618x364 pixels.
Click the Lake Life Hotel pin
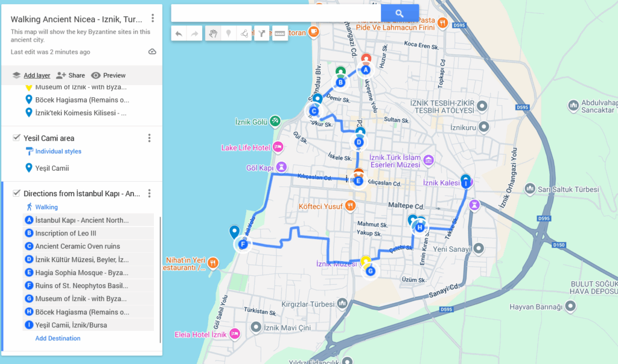[278, 147]
